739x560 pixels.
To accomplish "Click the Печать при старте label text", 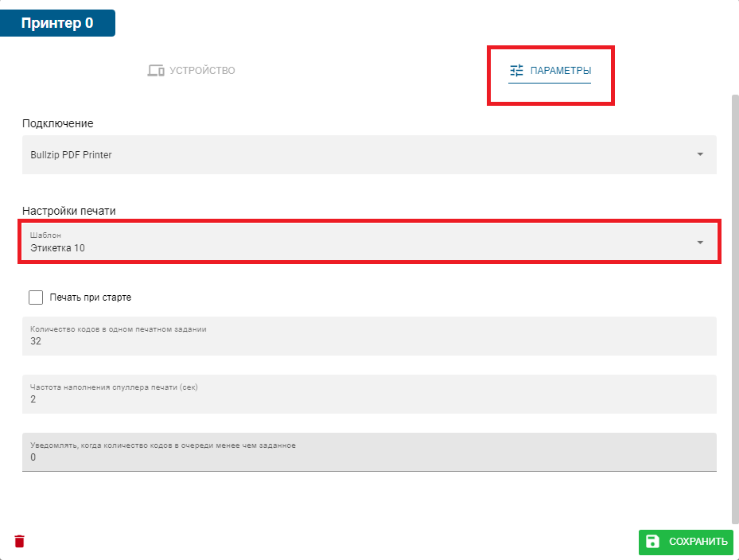I will 90,297.
